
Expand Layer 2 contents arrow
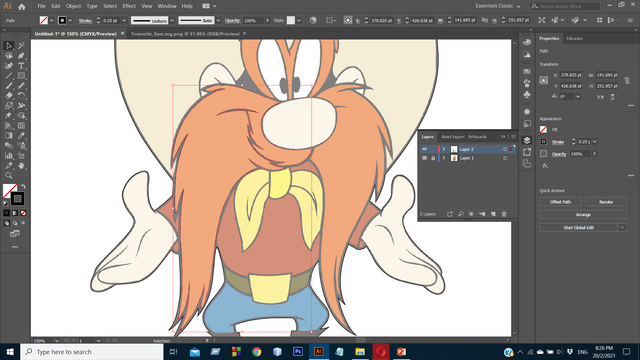444,149
